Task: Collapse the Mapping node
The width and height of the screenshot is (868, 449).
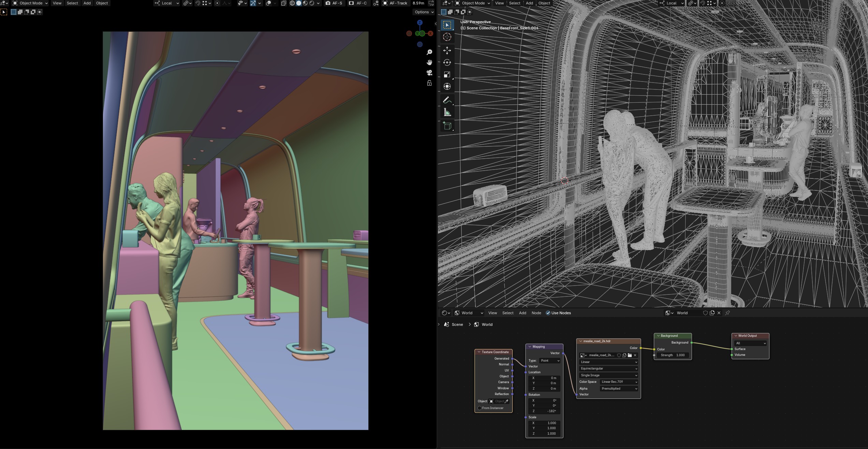Action: pos(530,347)
